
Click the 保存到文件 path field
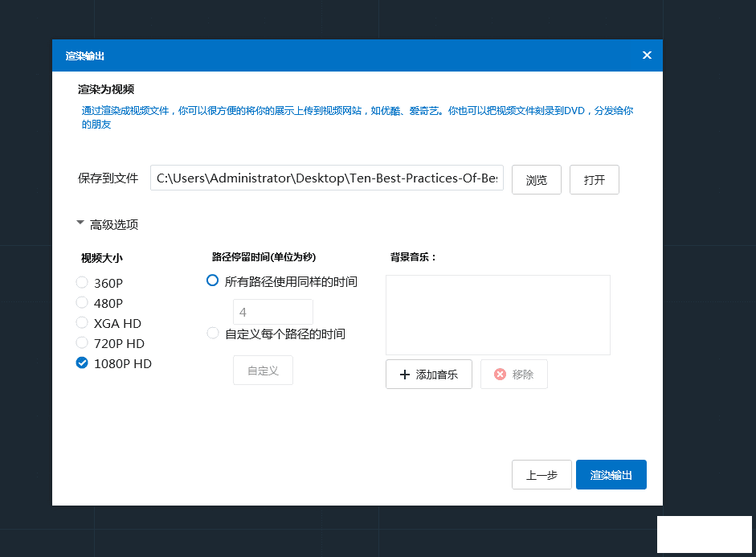pyautogui.click(x=327, y=178)
